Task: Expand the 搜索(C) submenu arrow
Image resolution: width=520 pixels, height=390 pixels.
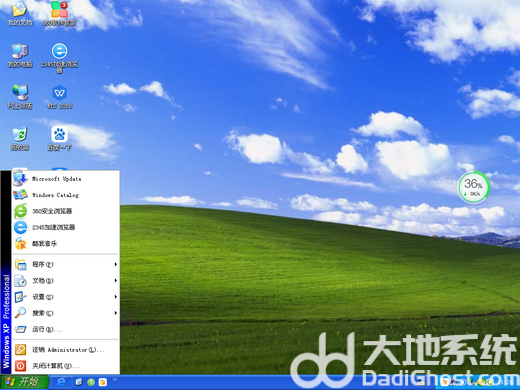Action: 116,313
